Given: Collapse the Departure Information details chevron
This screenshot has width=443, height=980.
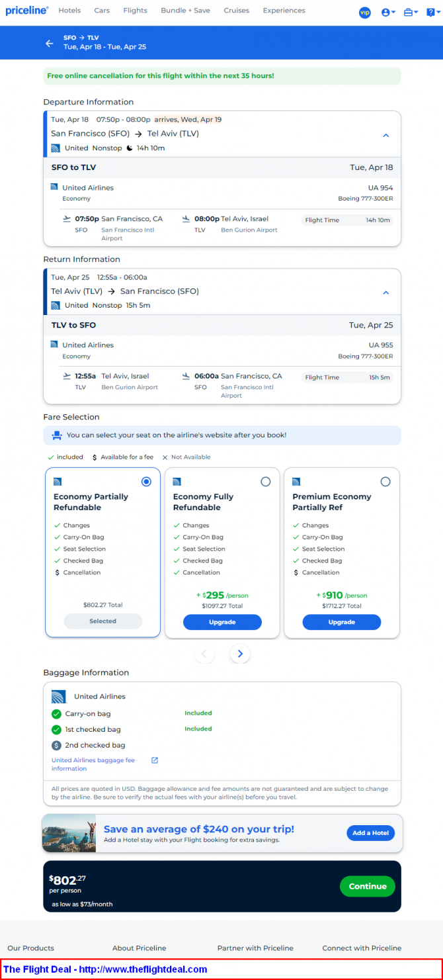Looking at the screenshot, I should [x=386, y=135].
